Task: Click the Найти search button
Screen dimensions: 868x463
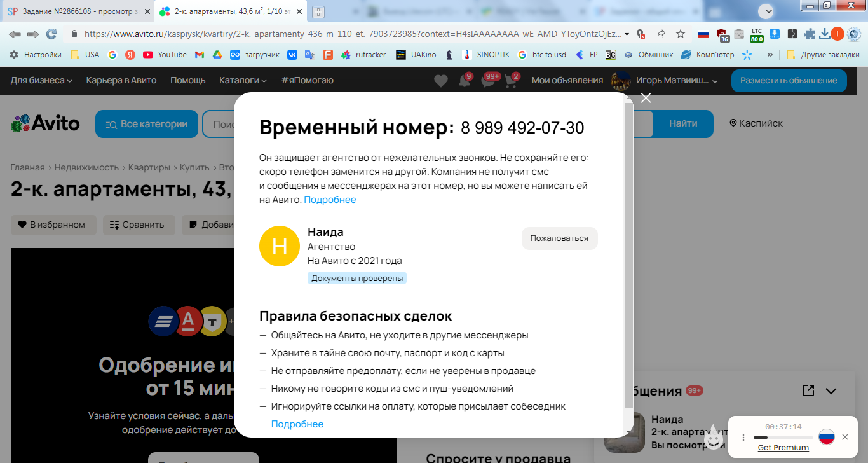Action: click(x=683, y=123)
